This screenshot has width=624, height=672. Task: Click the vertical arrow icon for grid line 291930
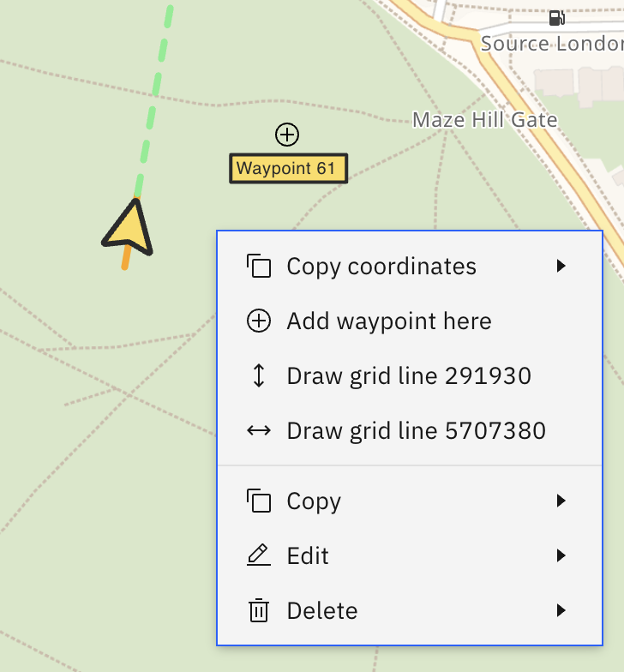(259, 375)
